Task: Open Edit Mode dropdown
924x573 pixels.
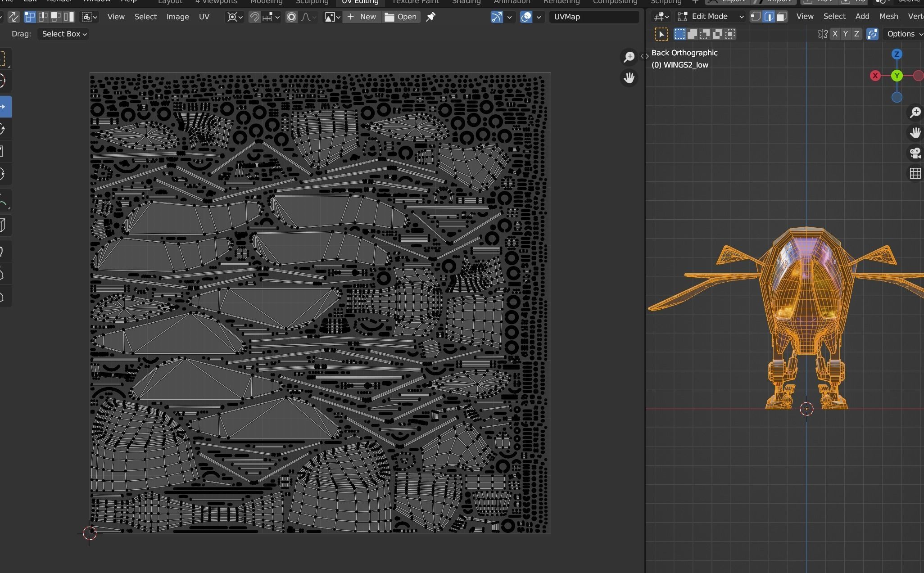Action: coord(711,17)
